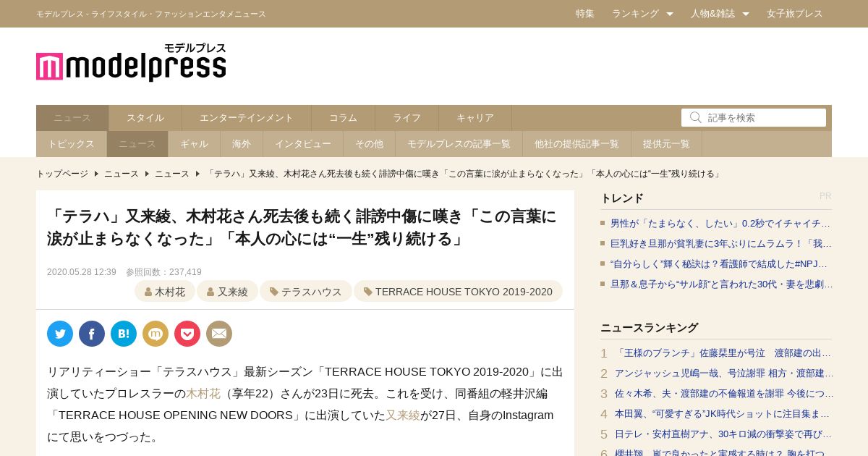Viewport: 868px width, 456px height.
Task: Click the date 2020.05.28 12:39
Action: point(82,272)
